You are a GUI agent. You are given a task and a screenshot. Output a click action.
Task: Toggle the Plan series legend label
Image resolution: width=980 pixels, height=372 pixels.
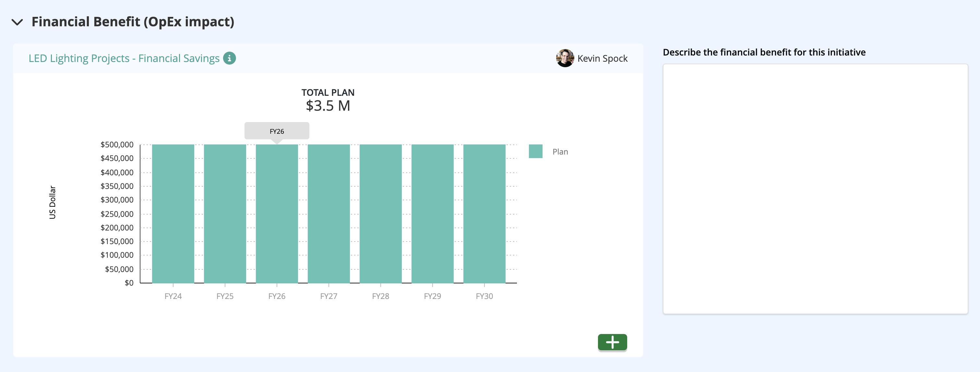(x=560, y=152)
